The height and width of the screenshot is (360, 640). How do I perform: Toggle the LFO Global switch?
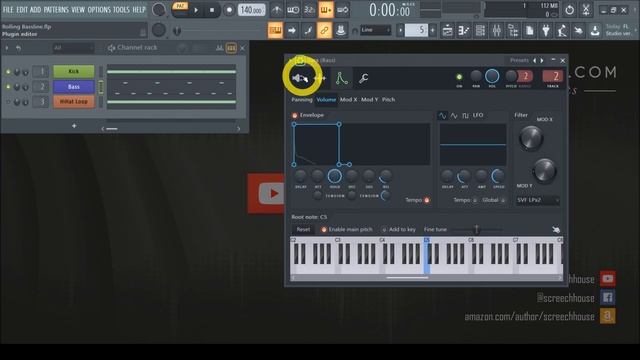coord(503,200)
